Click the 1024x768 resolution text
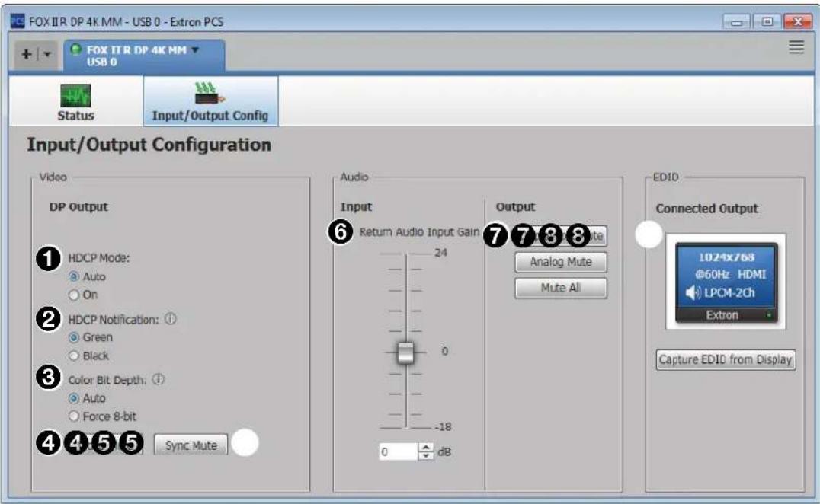Screen dimensions: 820x504 726,257
